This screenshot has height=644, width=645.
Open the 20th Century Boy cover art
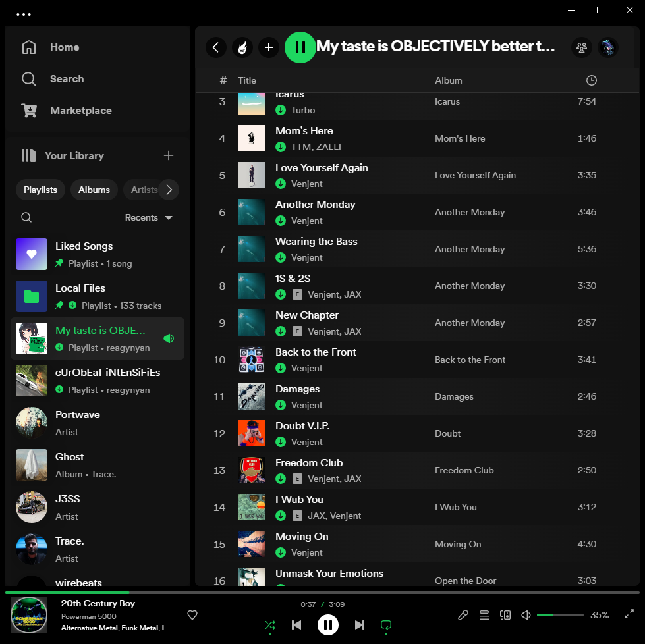coord(29,616)
